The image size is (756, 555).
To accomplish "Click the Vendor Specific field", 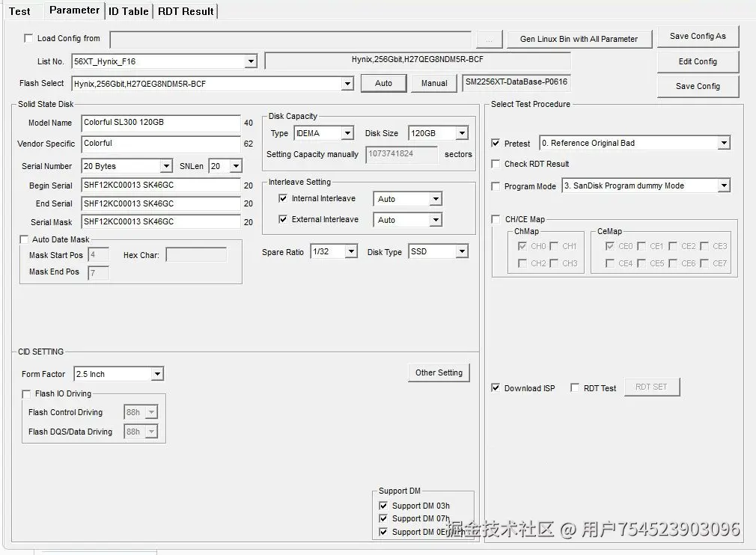I will (x=161, y=144).
